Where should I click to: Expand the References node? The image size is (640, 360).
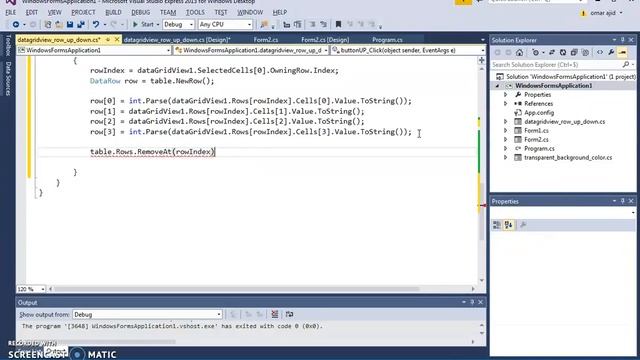pyautogui.click(x=505, y=104)
